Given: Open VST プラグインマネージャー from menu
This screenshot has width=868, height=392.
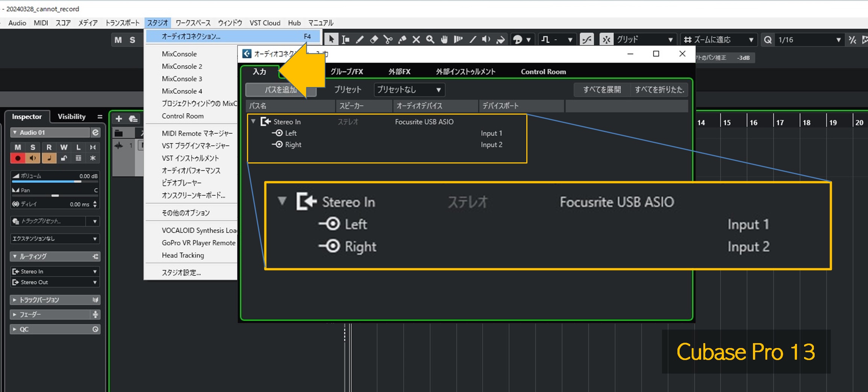Looking at the screenshot, I should pos(195,145).
